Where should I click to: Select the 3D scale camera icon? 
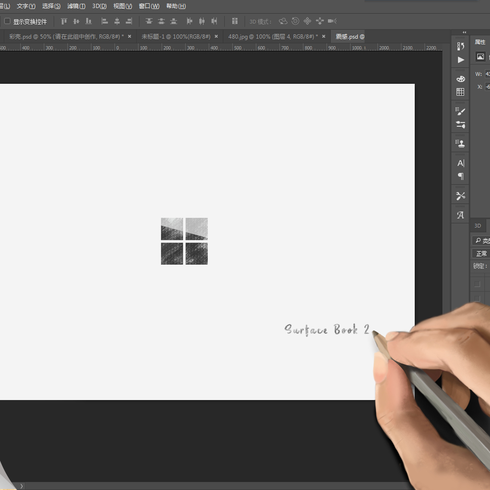[x=332, y=21]
